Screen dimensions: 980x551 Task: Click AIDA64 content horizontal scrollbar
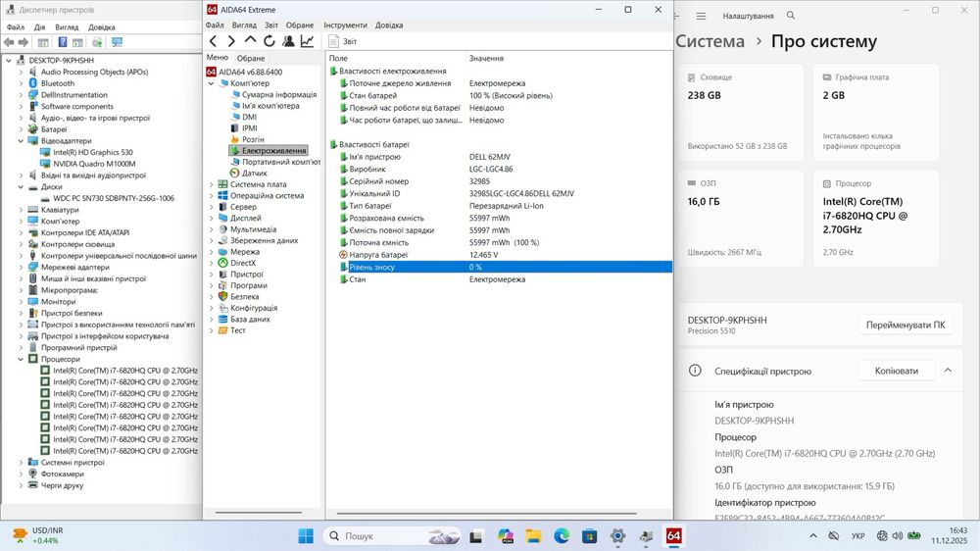pyautogui.click(x=487, y=514)
